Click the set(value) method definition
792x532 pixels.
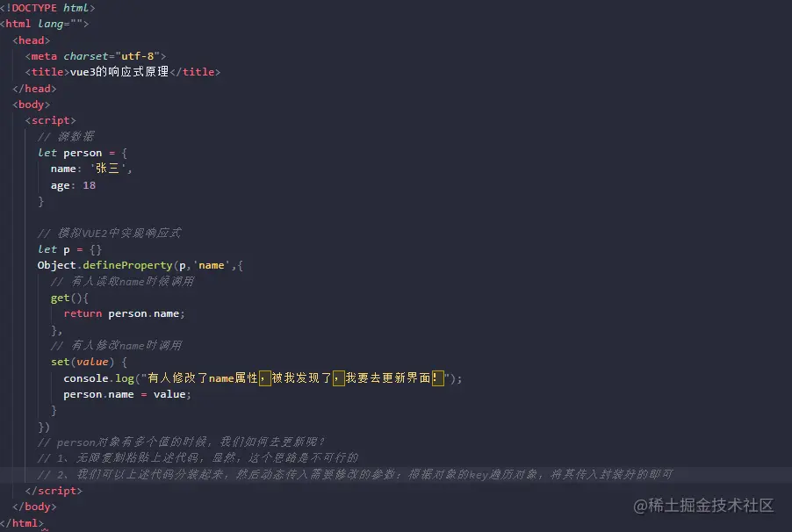click(x=89, y=362)
